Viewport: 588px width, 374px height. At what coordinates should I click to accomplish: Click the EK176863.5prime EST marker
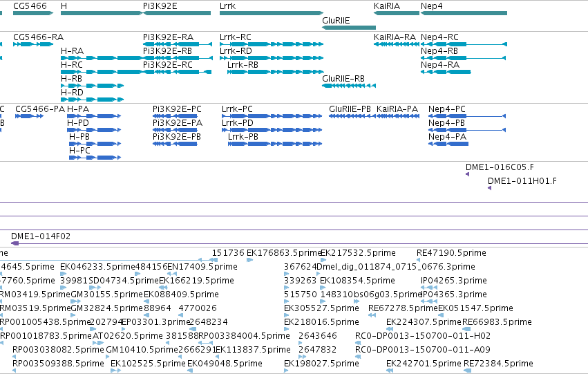pyautogui.click(x=250, y=260)
